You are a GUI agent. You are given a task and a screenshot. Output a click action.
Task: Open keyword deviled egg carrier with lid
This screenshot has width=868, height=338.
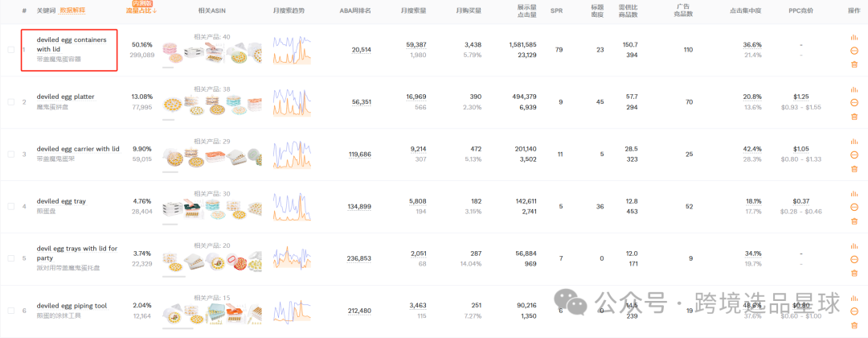(x=78, y=149)
